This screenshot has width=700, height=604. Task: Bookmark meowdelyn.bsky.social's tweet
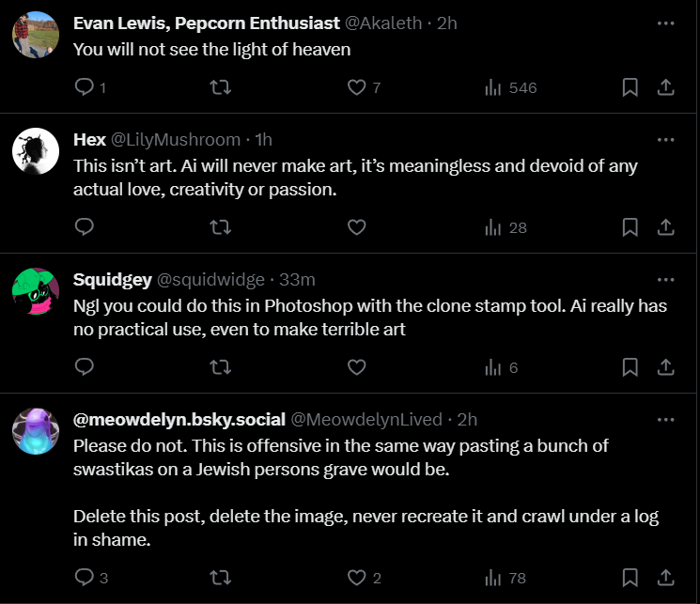(x=630, y=578)
